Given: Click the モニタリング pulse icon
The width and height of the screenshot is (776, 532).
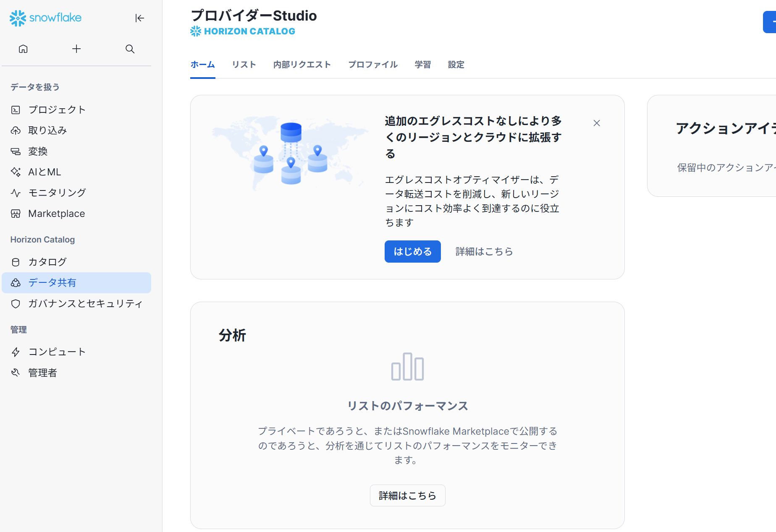Looking at the screenshot, I should (x=16, y=193).
